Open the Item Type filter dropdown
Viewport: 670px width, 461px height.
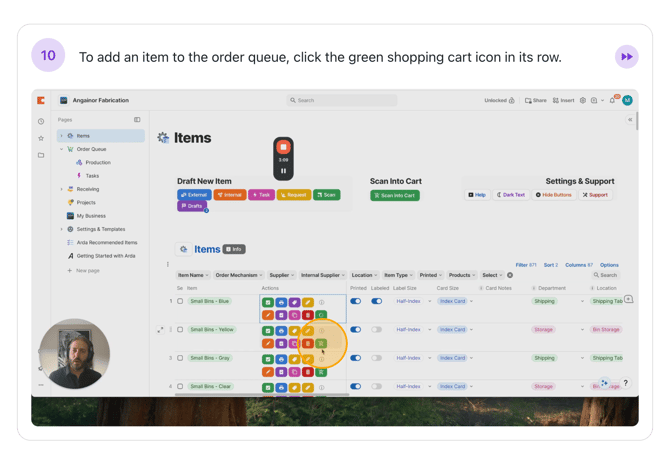(398, 275)
